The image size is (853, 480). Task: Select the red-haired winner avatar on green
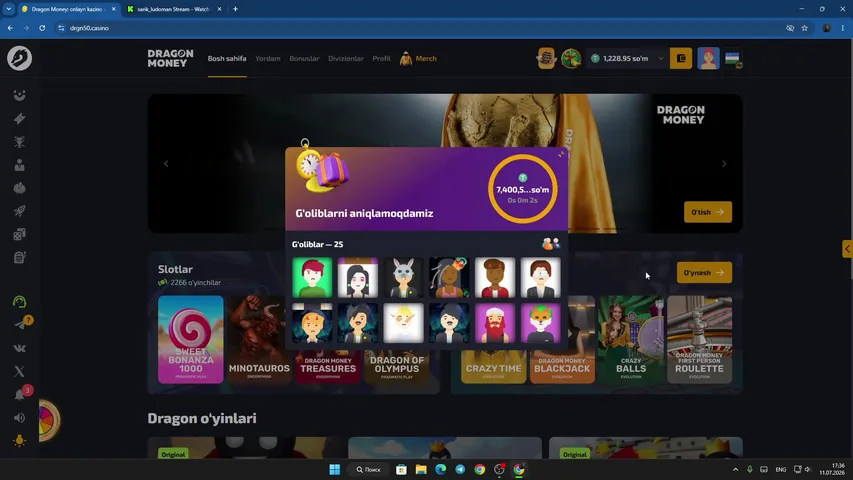click(x=312, y=278)
